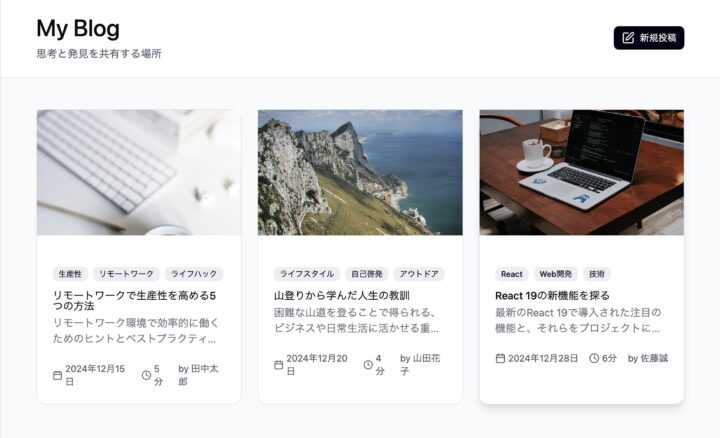The image size is (720, 438).
Task: Open the laptop and coffee photo thumbnail
Action: click(x=581, y=172)
